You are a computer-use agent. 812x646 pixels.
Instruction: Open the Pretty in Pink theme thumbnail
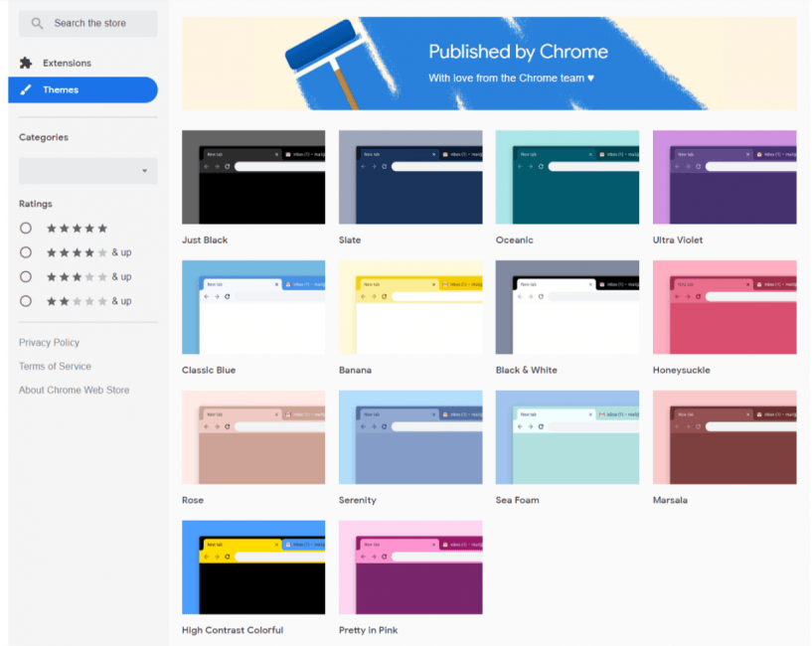click(x=410, y=567)
